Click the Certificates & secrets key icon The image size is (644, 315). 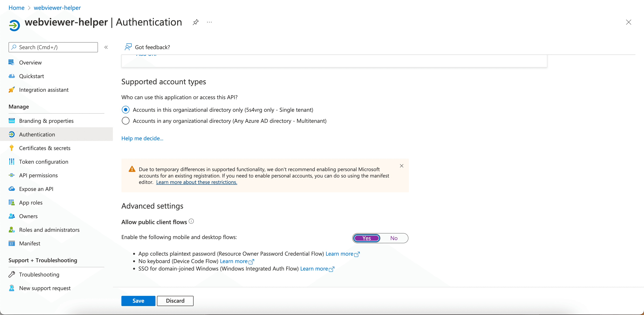[x=11, y=148]
